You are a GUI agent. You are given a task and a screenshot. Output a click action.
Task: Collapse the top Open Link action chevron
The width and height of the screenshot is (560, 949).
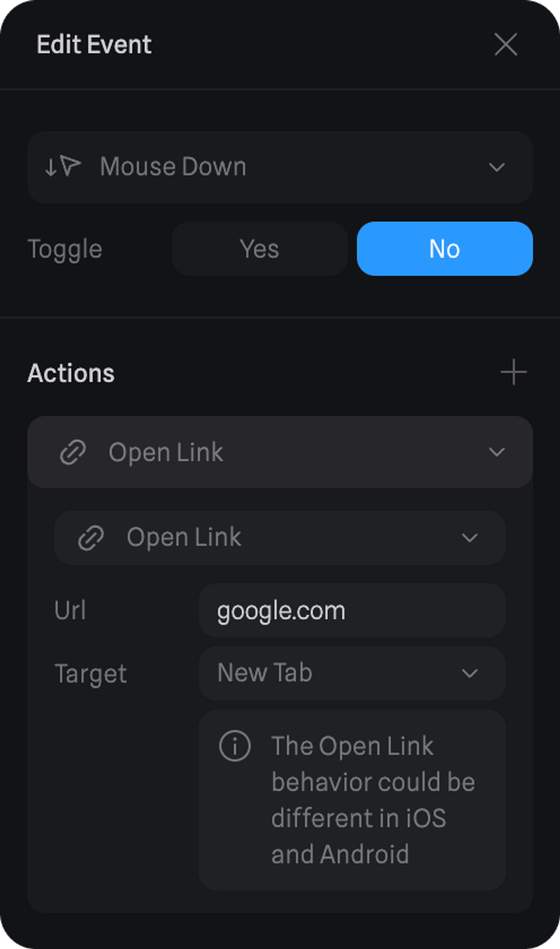497,452
